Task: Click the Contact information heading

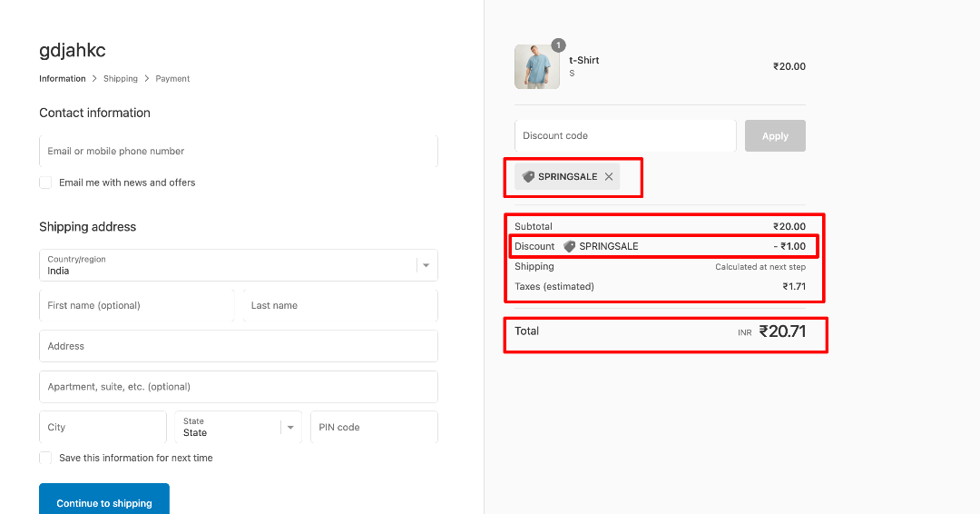Action: 95,114
